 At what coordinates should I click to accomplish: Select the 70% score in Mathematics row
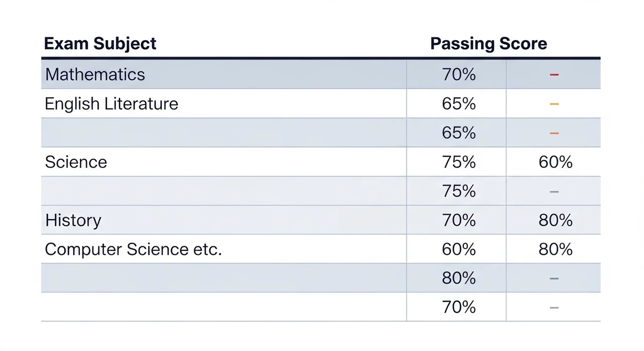458,74
